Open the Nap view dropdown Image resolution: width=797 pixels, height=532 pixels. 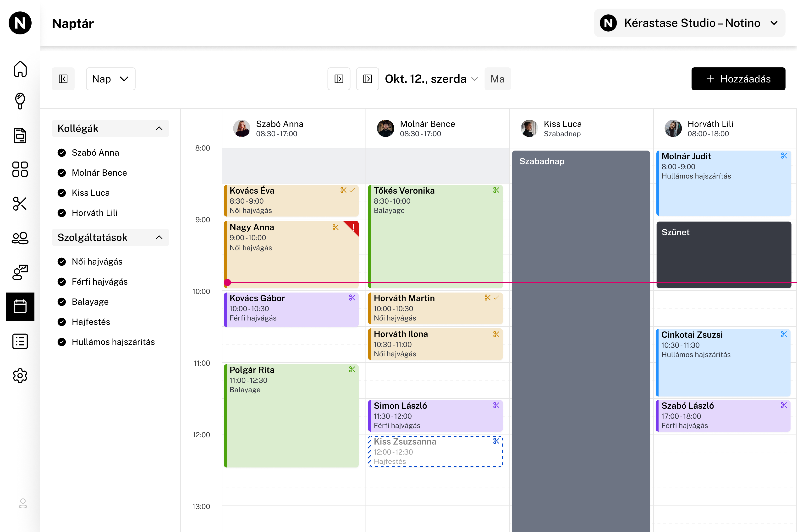click(111, 79)
